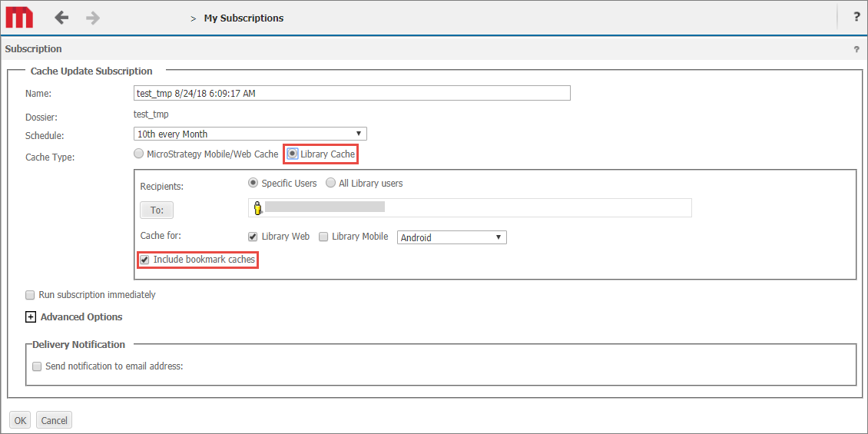Image resolution: width=868 pixels, height=434 pixels.
Task: Enable the Library Mobile checkbox
Action: (x=323, y=237)
